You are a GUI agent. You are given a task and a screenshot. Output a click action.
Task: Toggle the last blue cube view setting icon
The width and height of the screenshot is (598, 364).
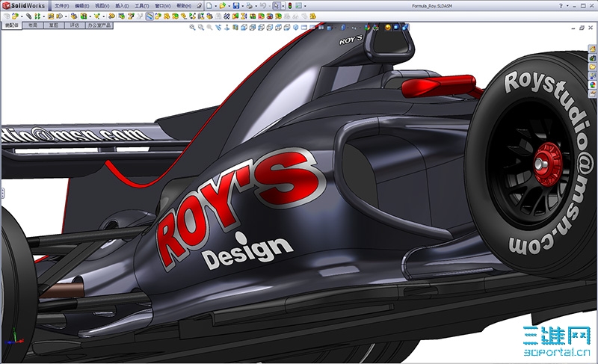point(405,27)
